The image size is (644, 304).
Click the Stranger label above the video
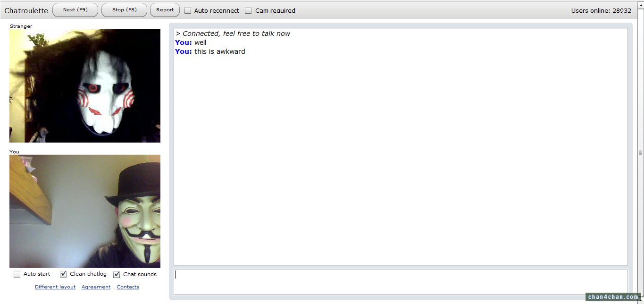[x=21, y=26]
